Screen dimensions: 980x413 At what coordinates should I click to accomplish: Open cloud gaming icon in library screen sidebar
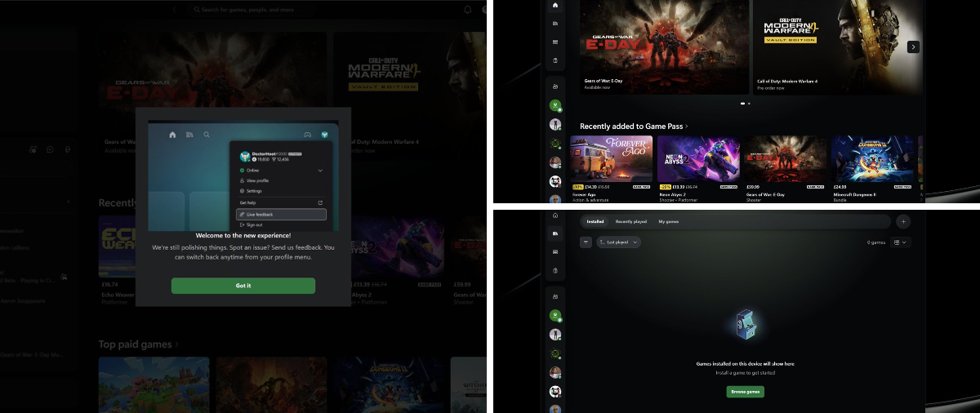click(555, 271)
